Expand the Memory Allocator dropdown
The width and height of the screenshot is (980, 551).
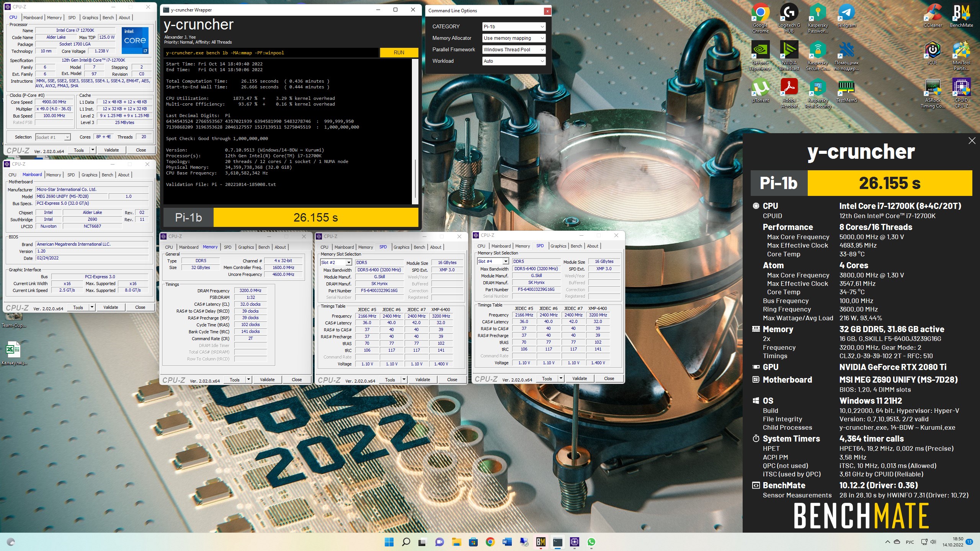[514, 38]
